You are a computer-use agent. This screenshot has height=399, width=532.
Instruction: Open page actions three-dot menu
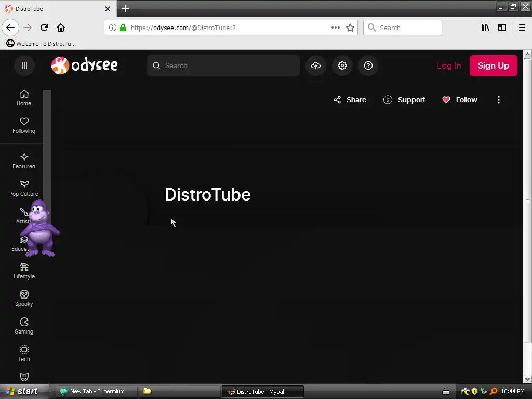335,28
